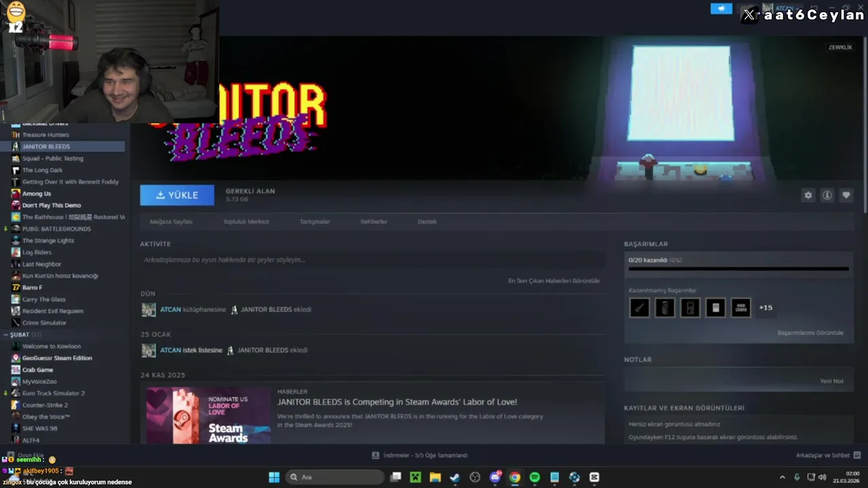
Task: Open game settings via the gear icon
Action: click(808, 195)
